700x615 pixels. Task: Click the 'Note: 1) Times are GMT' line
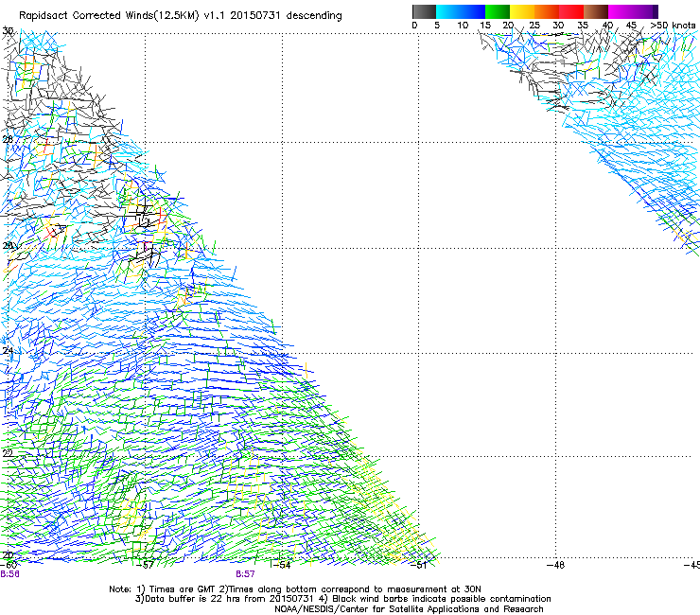294,589
